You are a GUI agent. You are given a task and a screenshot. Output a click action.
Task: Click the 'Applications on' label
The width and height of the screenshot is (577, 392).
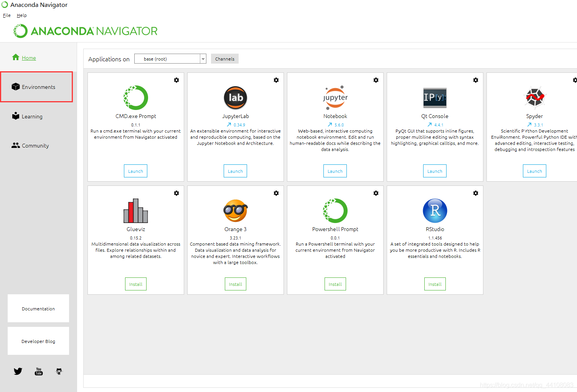(x=109, y=59)
